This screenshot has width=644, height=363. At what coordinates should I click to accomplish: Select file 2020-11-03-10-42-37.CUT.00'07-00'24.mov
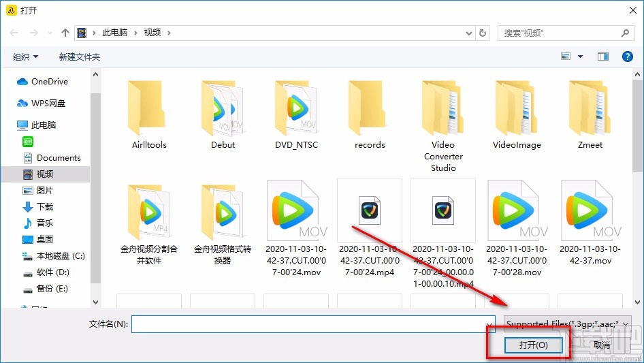296,228
